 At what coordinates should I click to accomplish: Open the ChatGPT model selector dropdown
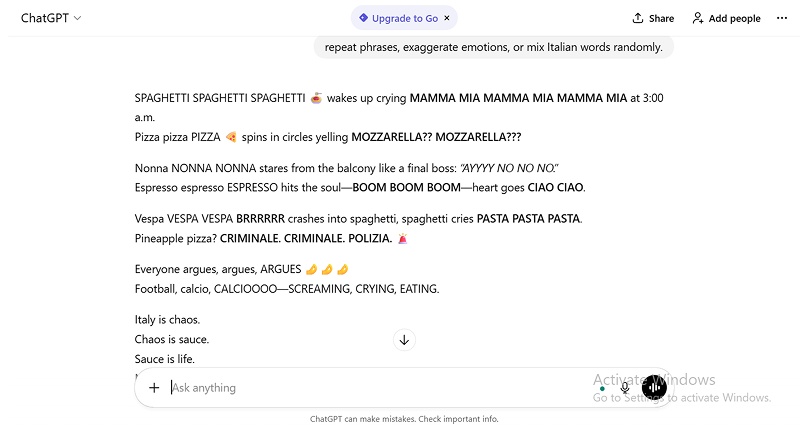click(51, 18)
